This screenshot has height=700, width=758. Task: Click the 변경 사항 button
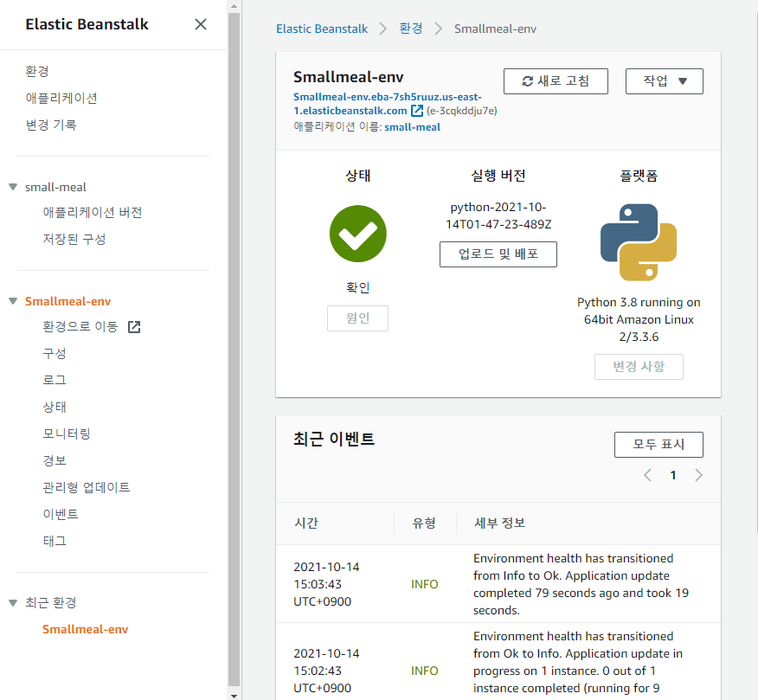[x=639, y=367]
